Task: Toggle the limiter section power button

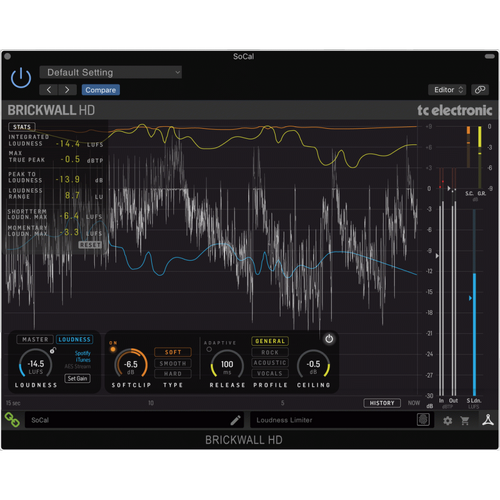Action: [x=329, y=339]
